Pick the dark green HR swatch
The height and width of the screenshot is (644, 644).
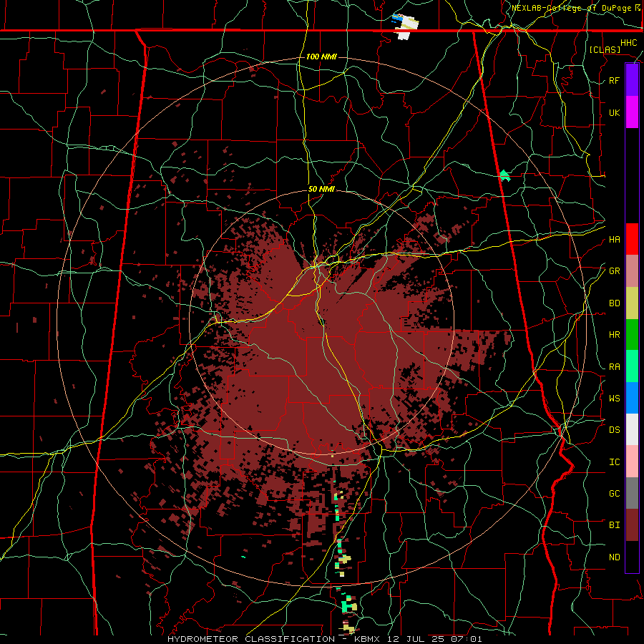click(632, 335)
